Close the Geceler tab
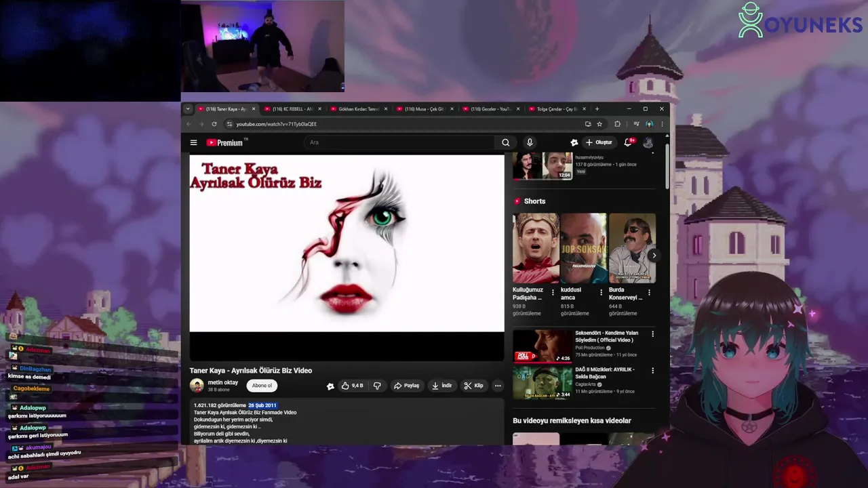 click(x=518, y=109)
